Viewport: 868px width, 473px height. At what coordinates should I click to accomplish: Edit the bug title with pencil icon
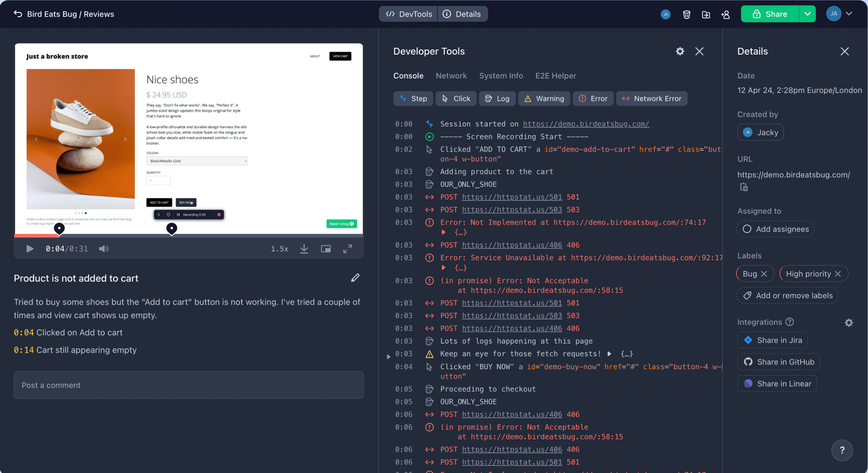point(355,278)
